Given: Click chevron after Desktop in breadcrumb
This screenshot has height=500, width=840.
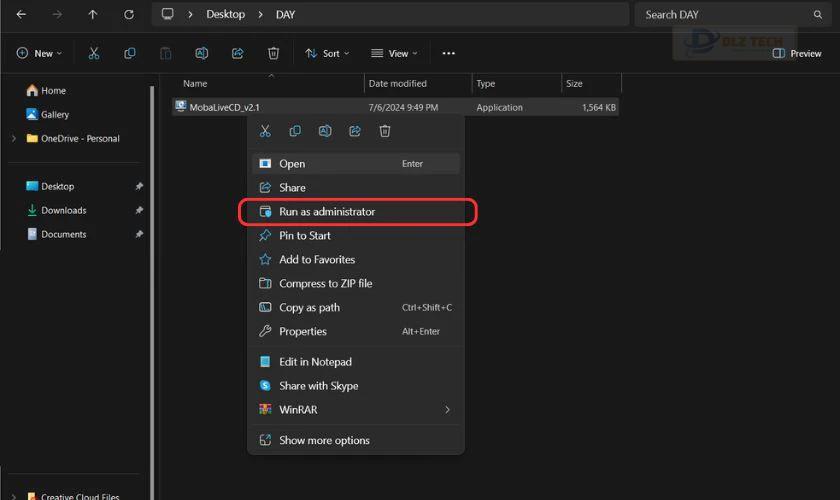Looking at the screenshot, I should 260,14.
